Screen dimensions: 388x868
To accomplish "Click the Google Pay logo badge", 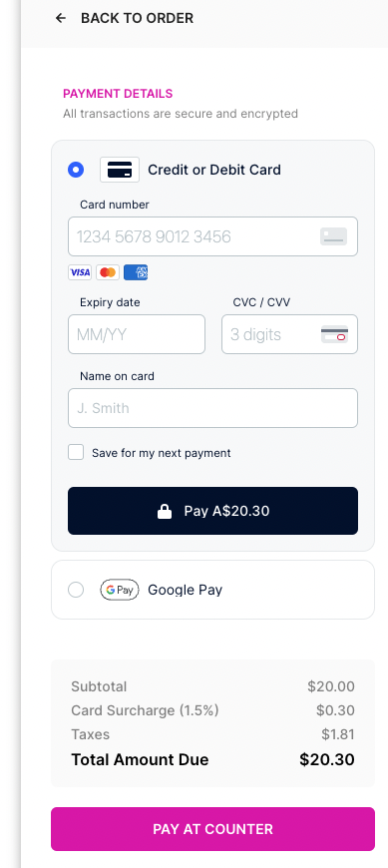I will pyautogui.click(x=120, y=590).
